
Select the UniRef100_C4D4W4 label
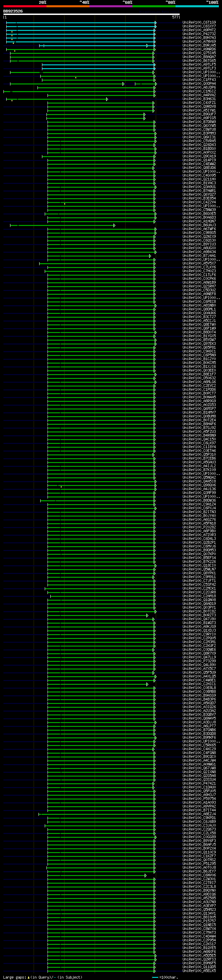199,936
